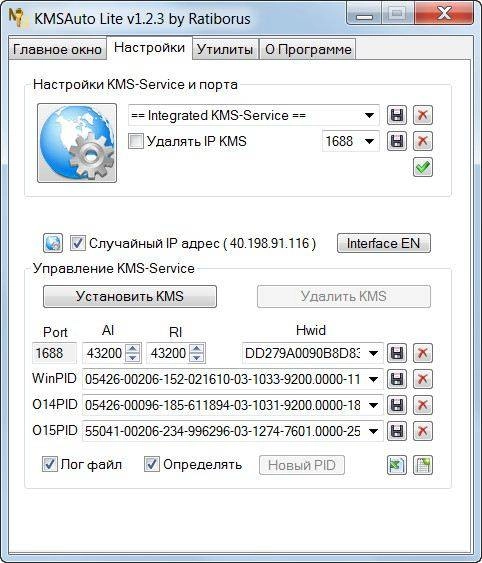The width and height of the screenshot is (482, 563).
Task: Toggle the Удалять IP KMS checkbox
Action: pos(136,141)
